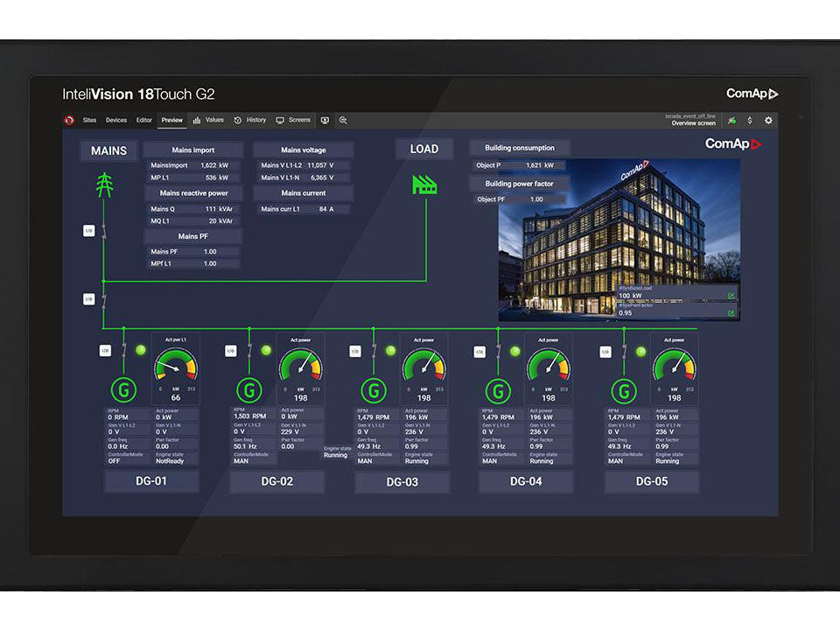Click the DG-04 label button

(x=527, y=481)
